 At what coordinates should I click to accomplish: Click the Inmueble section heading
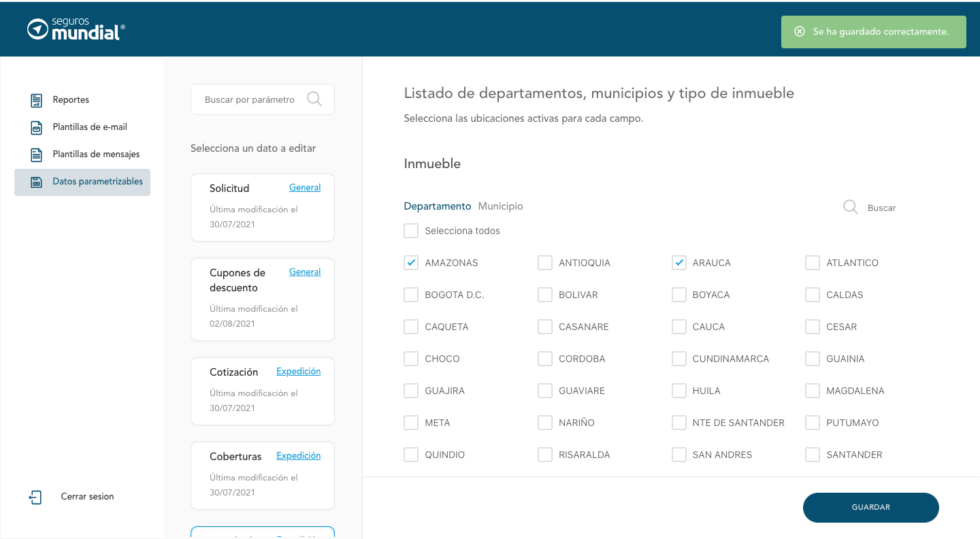pos(432,164)
